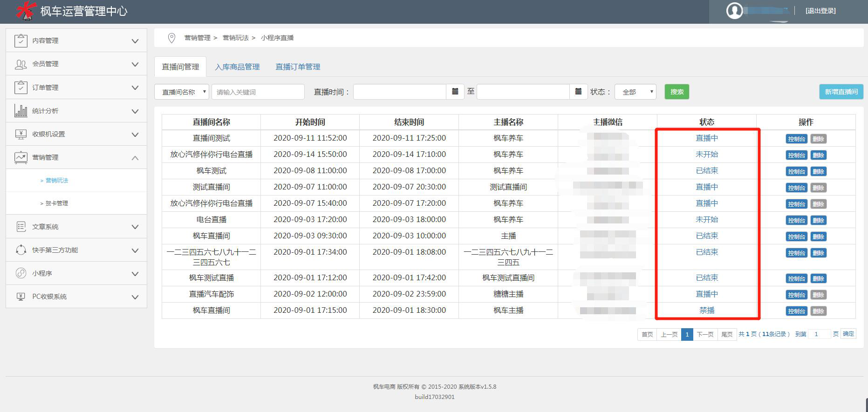
Task: Click the 会员管理 people icon
Action: pyautogui.click(x=21, y=64)
